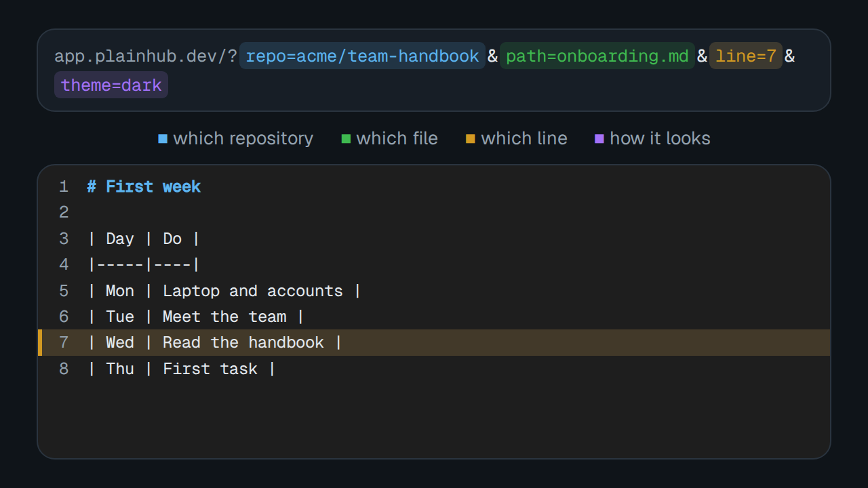Click the green 'which file' legend swatch
868x488 pixels.
346,139
